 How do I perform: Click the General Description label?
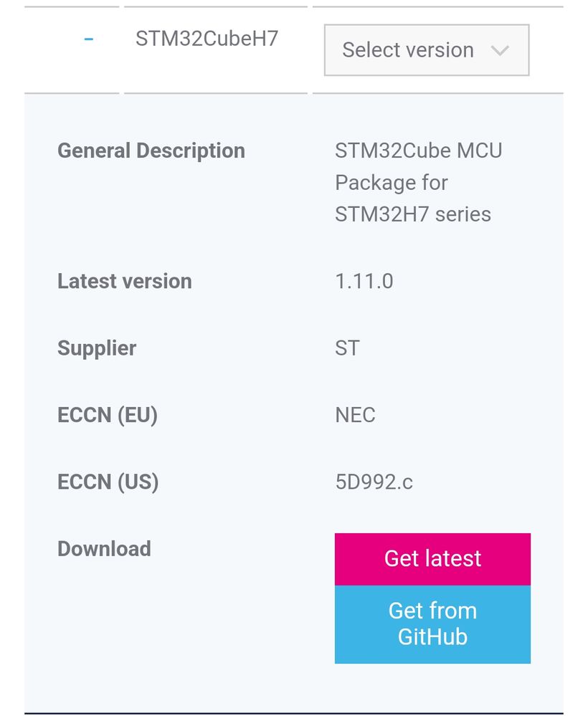click(x=151, y=151)
